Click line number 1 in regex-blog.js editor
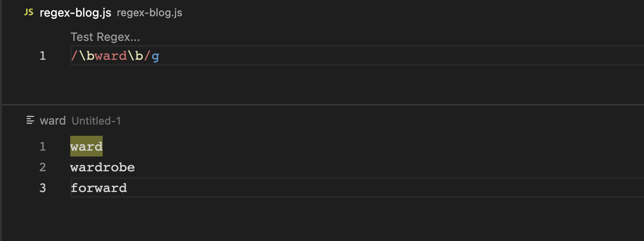This screenshot has height=241, width=644. (x=43, y=56)
